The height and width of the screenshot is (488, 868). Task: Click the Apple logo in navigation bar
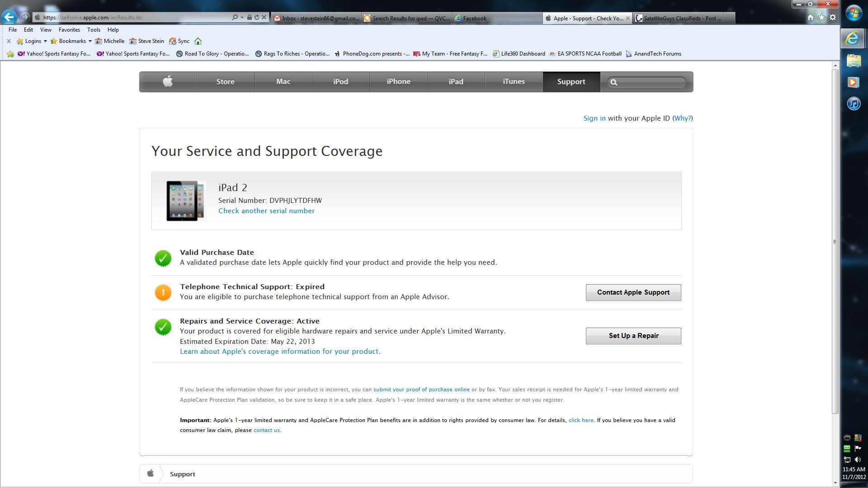pyautogui.click(x=168, y=82)
